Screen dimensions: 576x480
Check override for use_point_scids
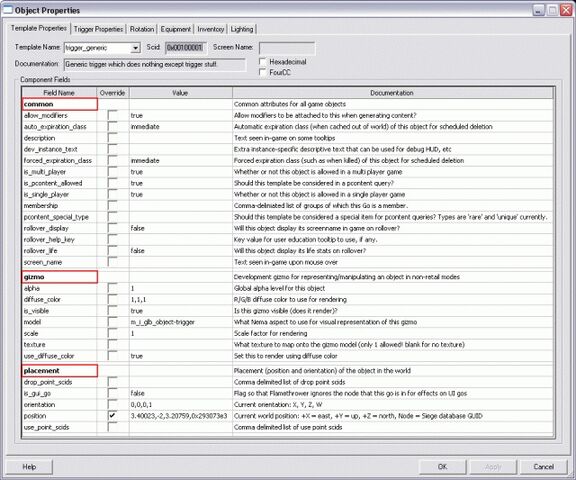point(112,427)
